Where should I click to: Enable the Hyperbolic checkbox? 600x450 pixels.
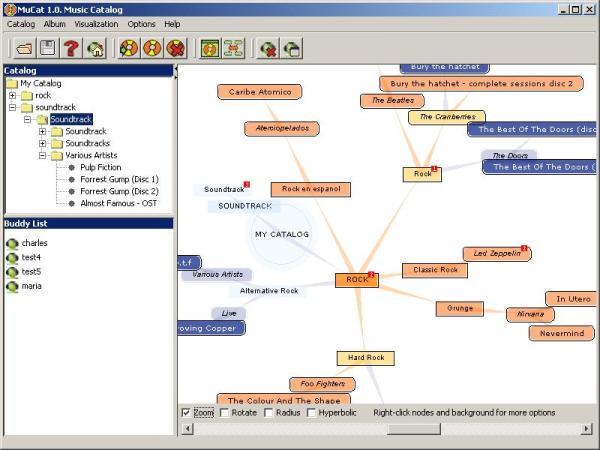tap(311, 412)
